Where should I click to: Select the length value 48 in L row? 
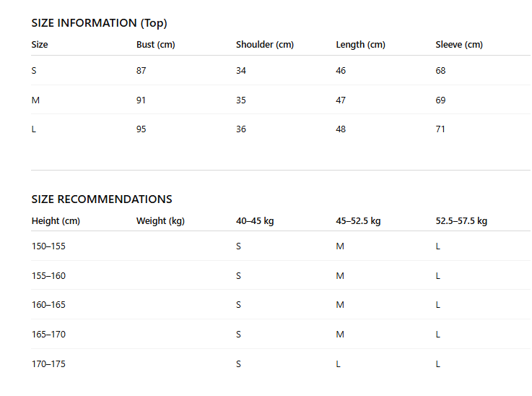(341, 129)
